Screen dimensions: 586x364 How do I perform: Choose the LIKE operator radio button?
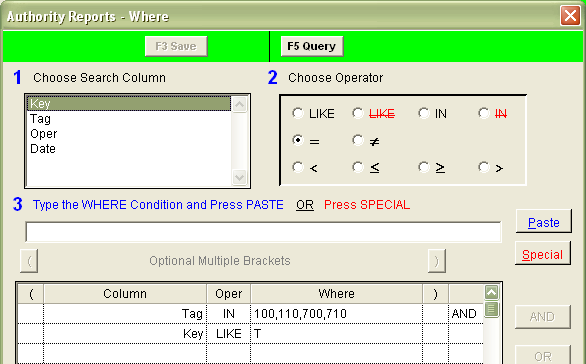298,113
